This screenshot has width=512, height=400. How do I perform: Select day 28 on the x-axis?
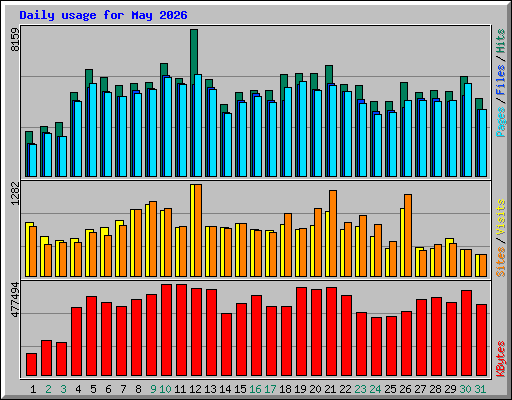click(x=435, y=389)
